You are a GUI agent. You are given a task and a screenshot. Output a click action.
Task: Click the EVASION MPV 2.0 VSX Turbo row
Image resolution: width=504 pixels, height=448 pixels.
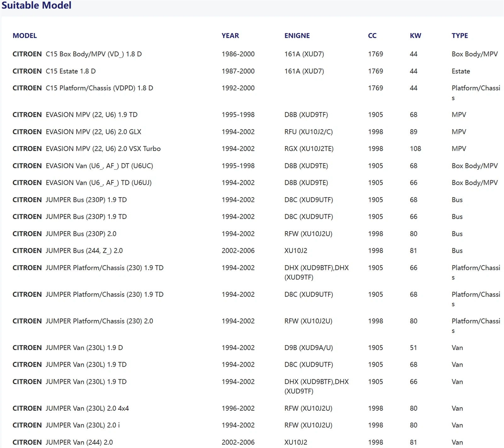click(x=103, y=149)
